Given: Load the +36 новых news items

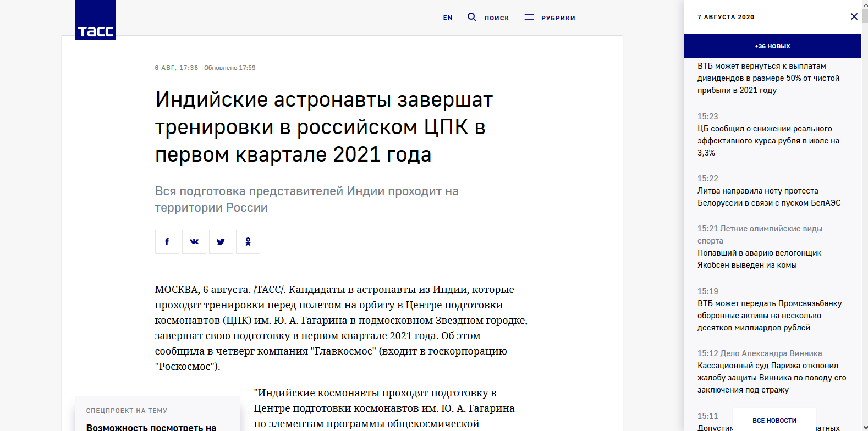Looking at the screenshot, I should [772, 46].
